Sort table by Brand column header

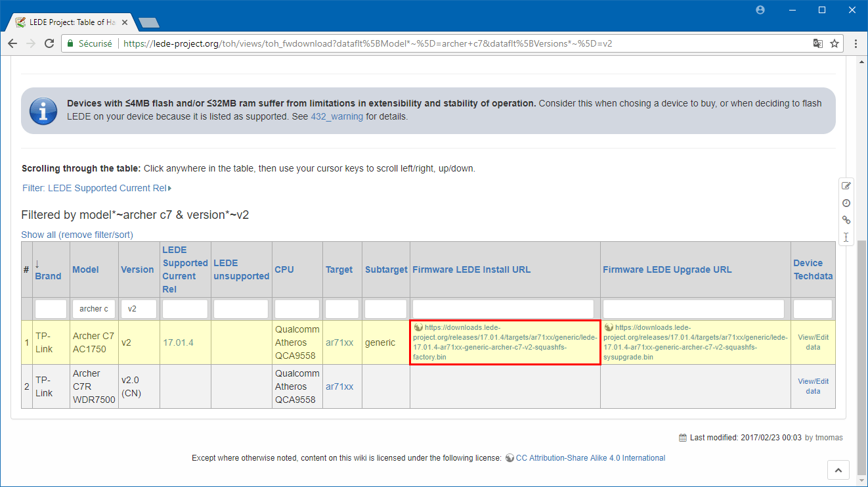48,276
